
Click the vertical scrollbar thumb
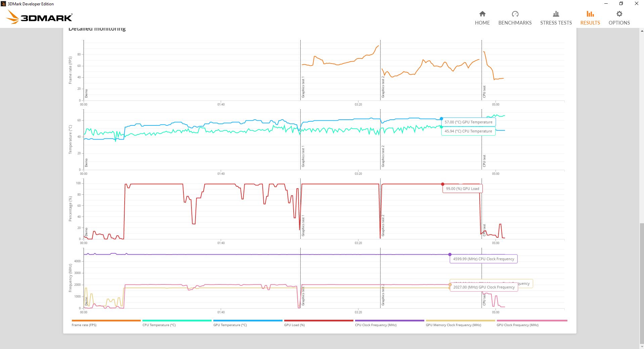[641, 282]
